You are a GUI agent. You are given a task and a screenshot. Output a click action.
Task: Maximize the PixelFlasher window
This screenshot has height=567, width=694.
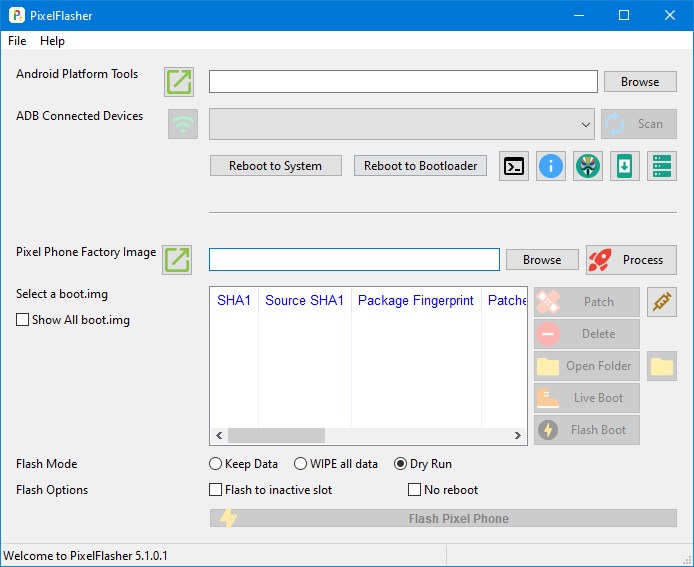(624, 15)
